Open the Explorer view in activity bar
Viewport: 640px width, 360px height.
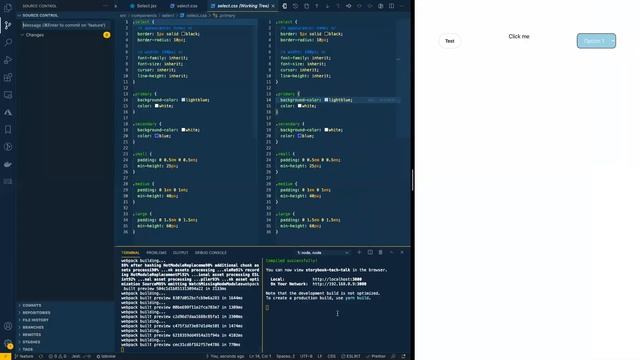click(8, 7)
